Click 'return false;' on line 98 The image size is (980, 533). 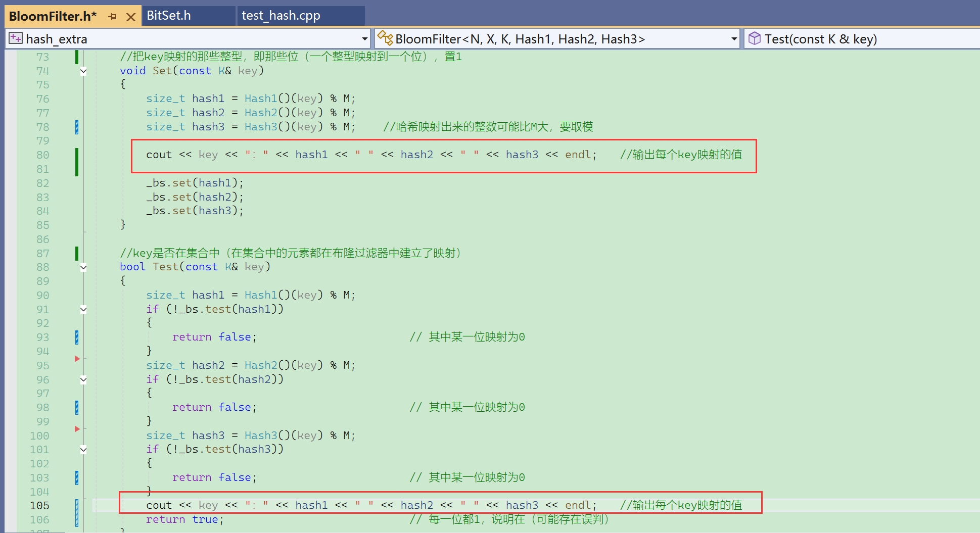(x=215, y=407)
